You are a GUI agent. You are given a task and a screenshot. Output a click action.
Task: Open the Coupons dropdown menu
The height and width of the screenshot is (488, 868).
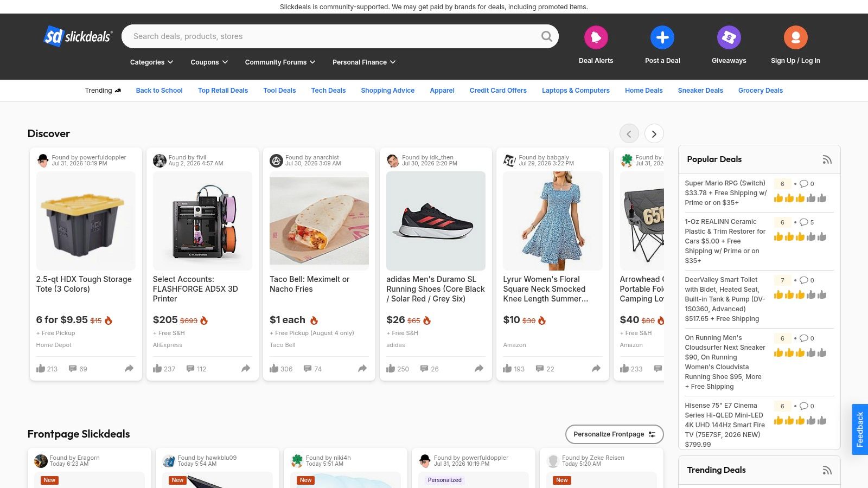coord(209,62)
